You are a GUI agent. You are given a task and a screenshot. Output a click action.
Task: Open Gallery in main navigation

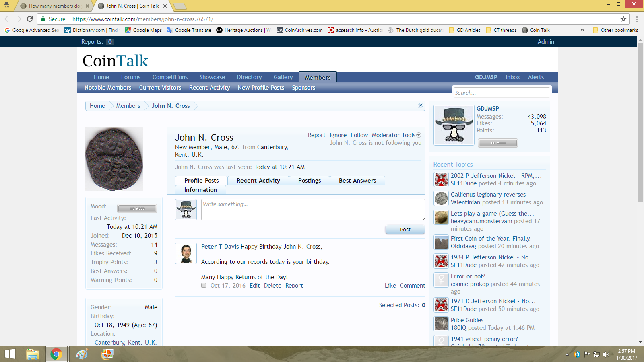coord(283,77)
